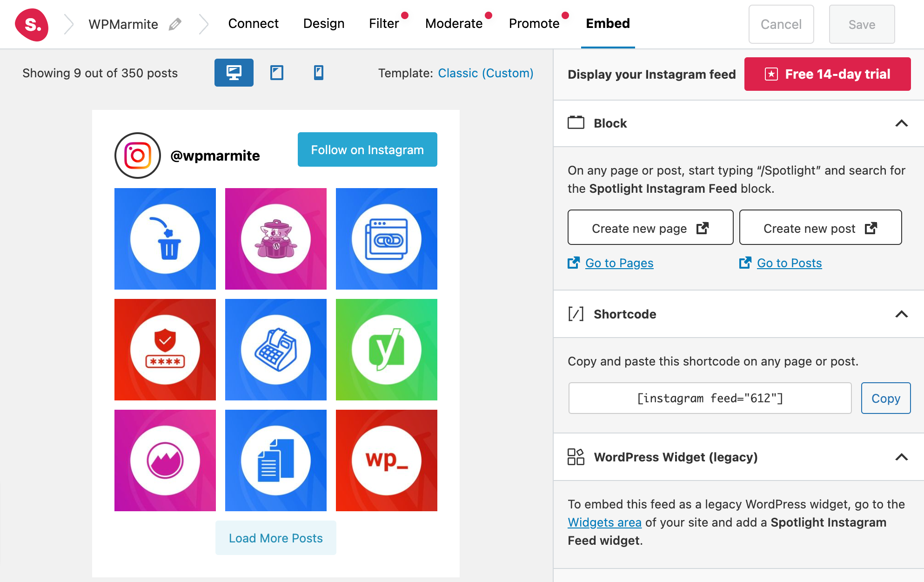Click the Block section heading

pyautogui.click(x=610, y=123)
